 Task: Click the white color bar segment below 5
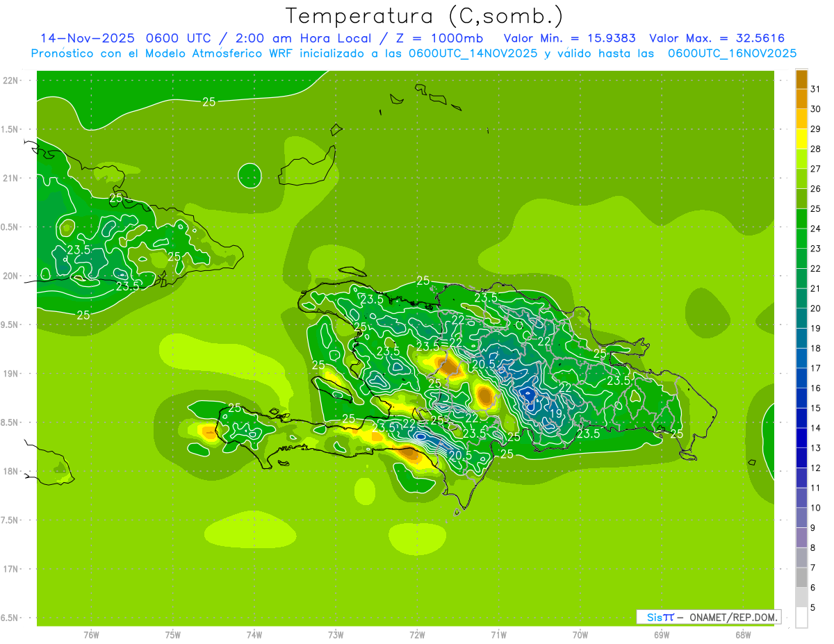click(x=801, y=618)
